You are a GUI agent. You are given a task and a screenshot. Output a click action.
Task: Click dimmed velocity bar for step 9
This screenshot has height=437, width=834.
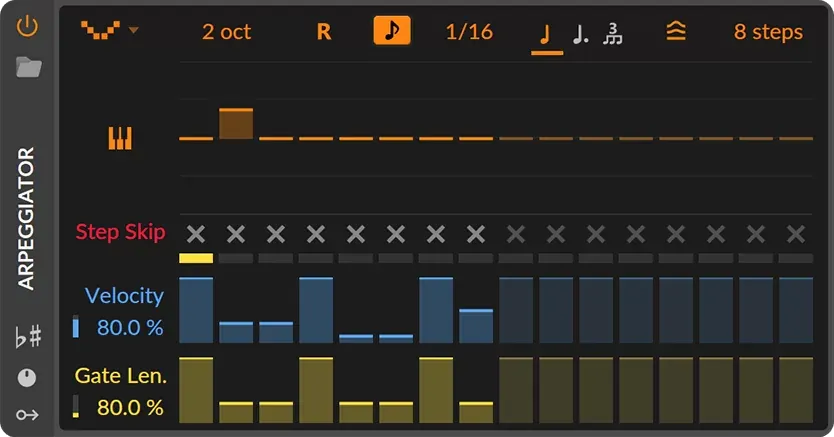coord(516,310)
